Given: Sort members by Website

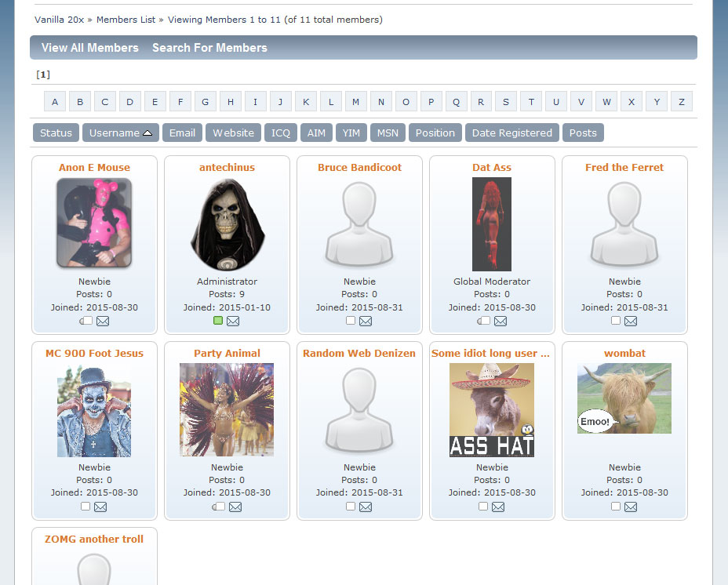Looking at the screenshot, I should (234, 133).
